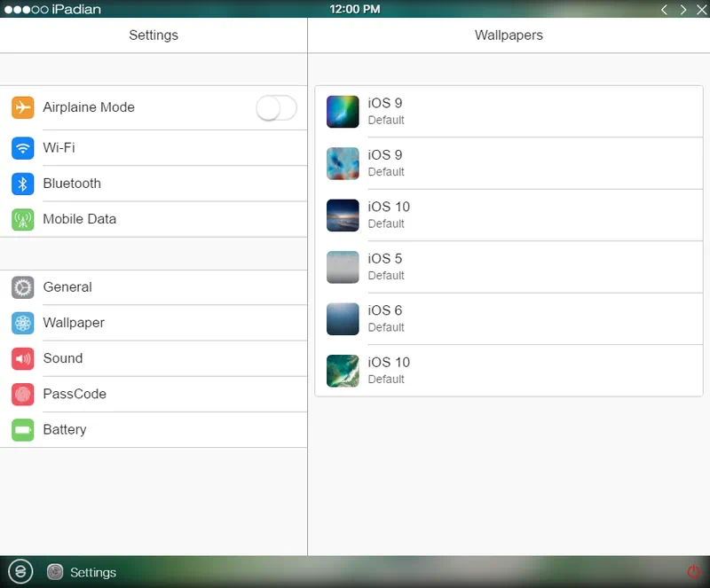Viewport: 710px width, 588px height.
Task: Open the Wallpaper menu label
Action: [74, 323]
